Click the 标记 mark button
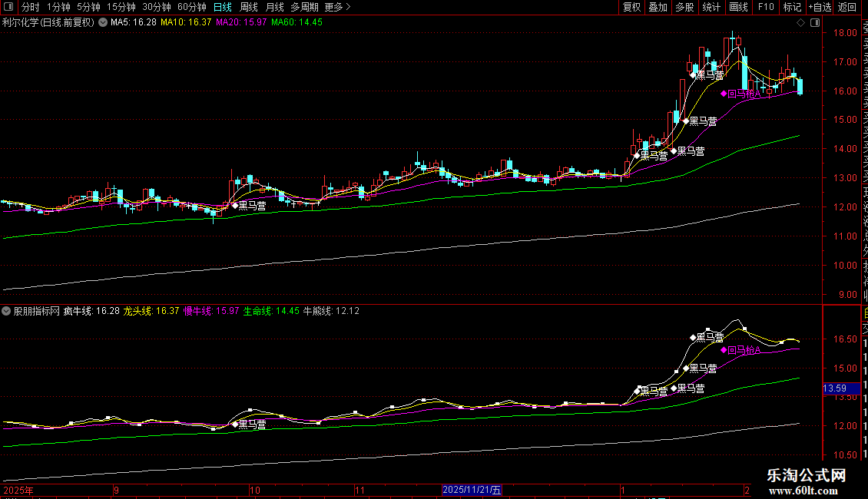 click(x=792, y=7)
